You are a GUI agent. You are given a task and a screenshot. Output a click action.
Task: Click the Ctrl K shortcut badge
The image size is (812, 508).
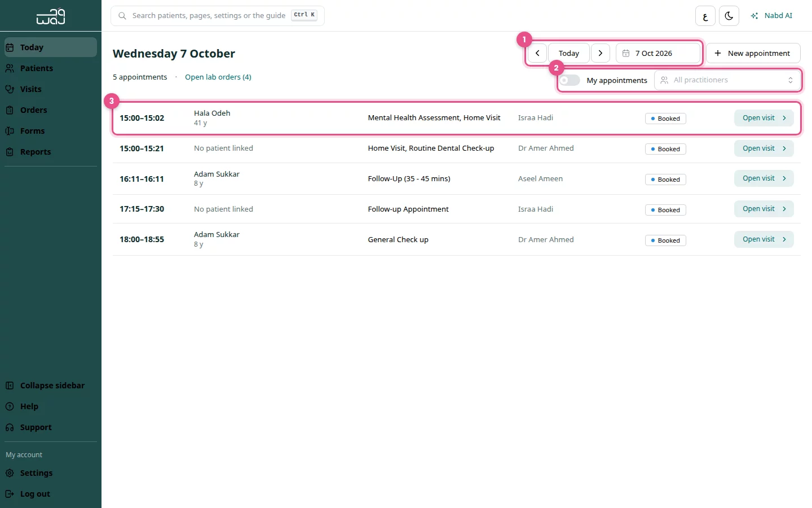point(304,15)
